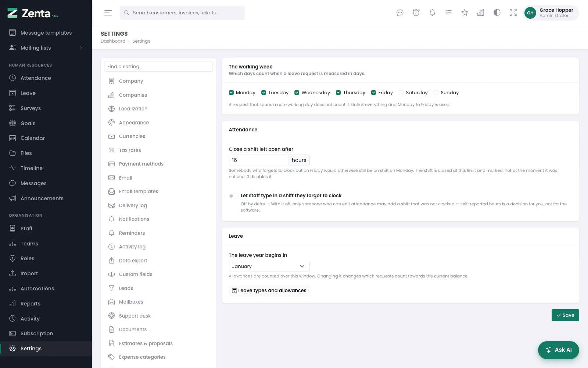Check the Sunday checkbox

pos(436,93)
